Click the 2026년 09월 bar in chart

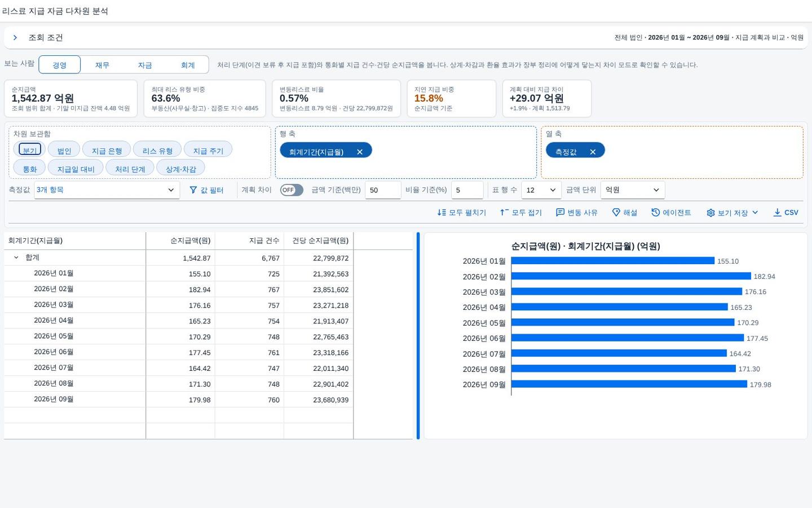coord(629,384)
